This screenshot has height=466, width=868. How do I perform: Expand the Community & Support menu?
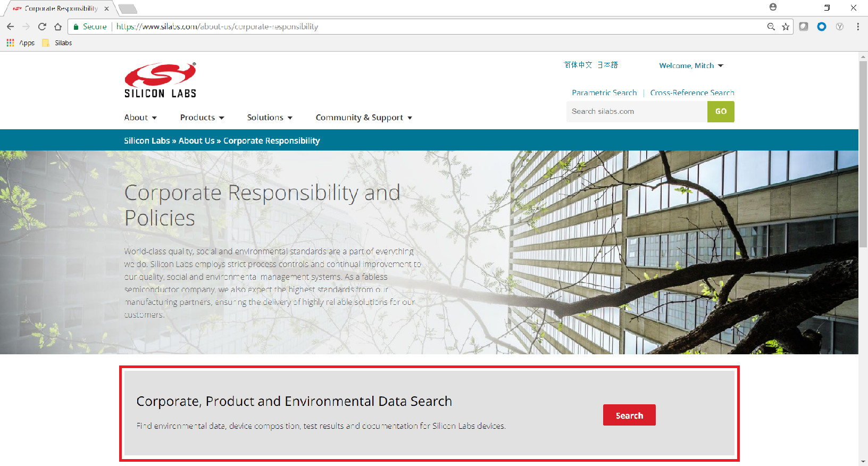364,118
